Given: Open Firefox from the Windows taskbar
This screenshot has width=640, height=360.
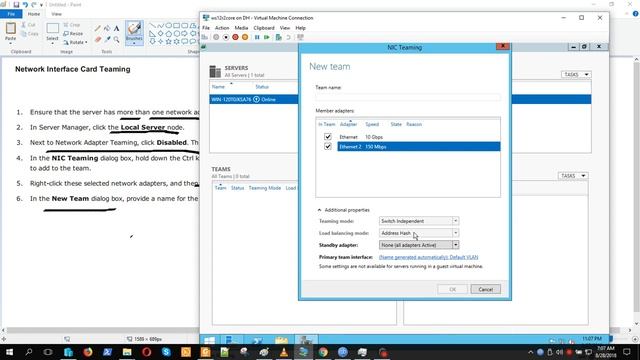Looking at the screenshot, I should coord(88,352).
